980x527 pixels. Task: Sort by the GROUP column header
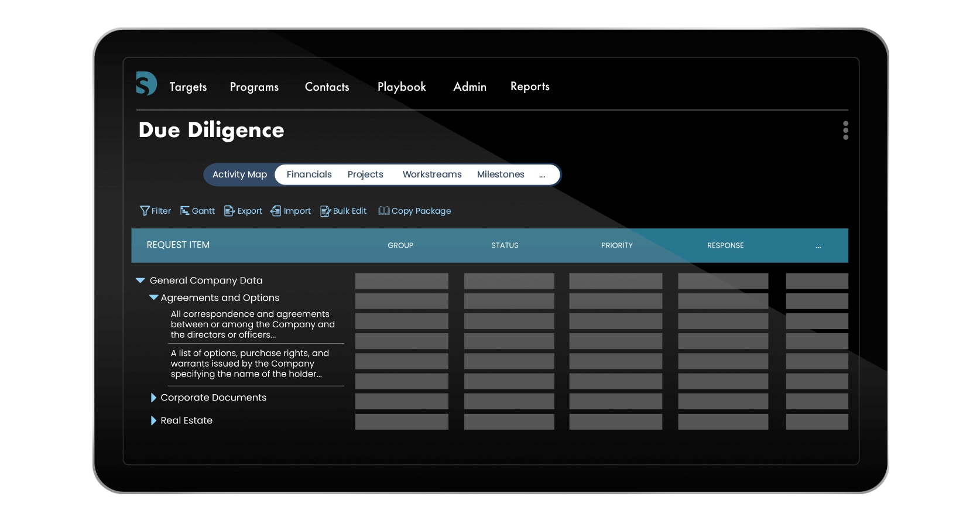[x=400, y=245]
